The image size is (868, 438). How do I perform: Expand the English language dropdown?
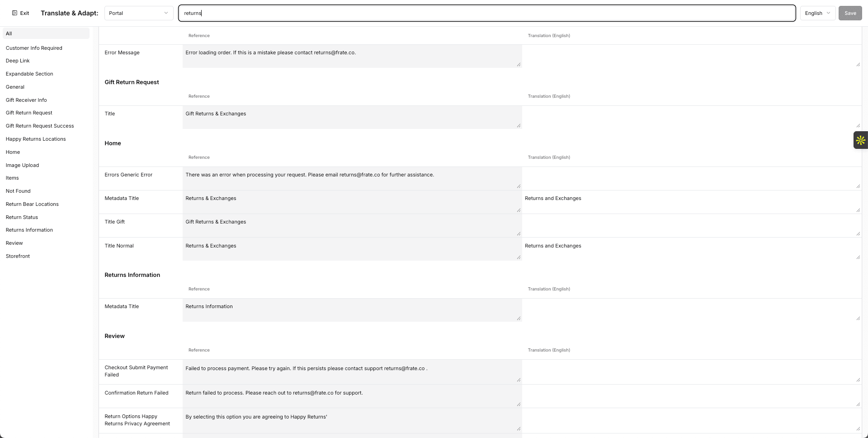(817, 13)
